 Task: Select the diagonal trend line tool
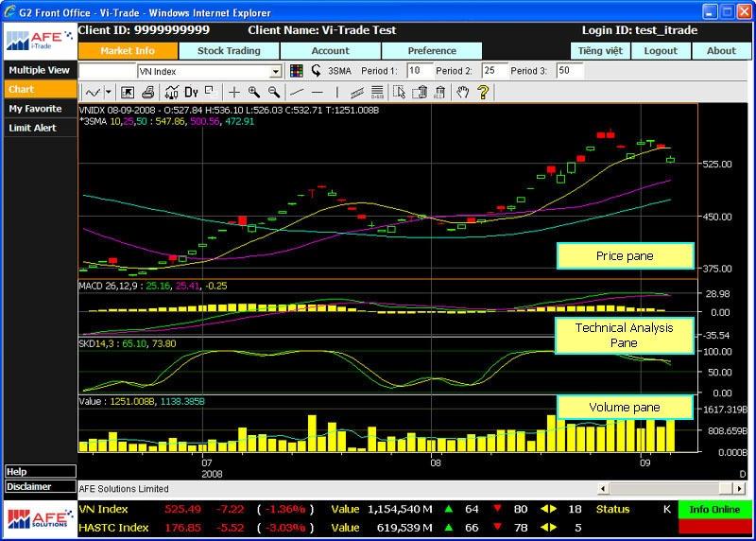(298, 92)
